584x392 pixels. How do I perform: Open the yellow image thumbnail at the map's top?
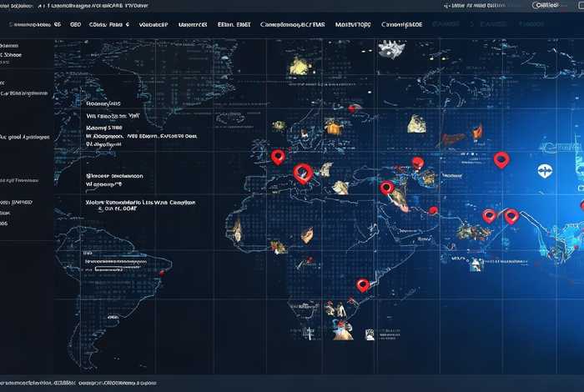pyautogui.click(x=299, y=65)
